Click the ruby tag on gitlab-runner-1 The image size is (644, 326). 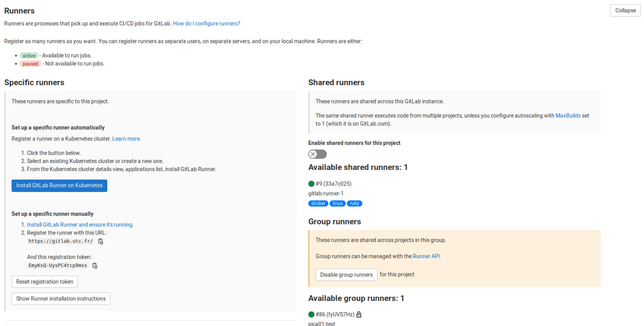point(354,204)
